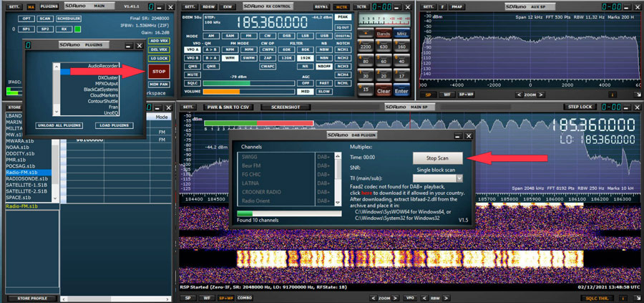Viewport: 644px width, 303px height.
Task: Click the DAB scan progress bar
Action: click(x=289, y=213)
